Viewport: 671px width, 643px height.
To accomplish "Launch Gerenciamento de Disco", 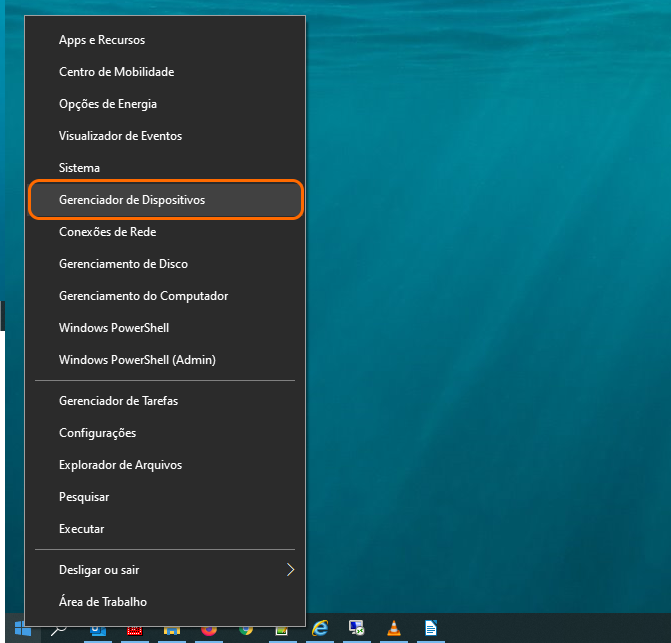I will click(165, 264).
